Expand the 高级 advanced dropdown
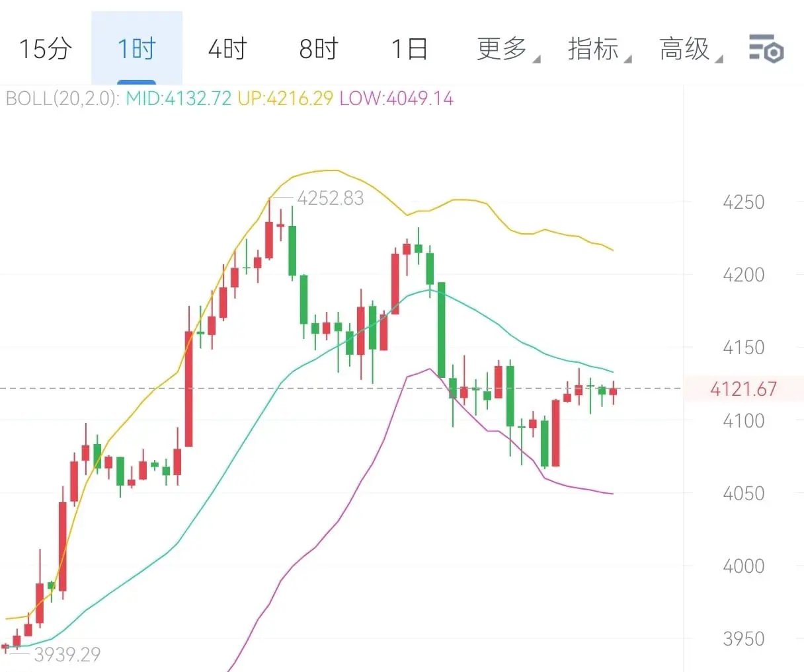The image size is (804, 672). pyautogui.click(x=685, y=49)
